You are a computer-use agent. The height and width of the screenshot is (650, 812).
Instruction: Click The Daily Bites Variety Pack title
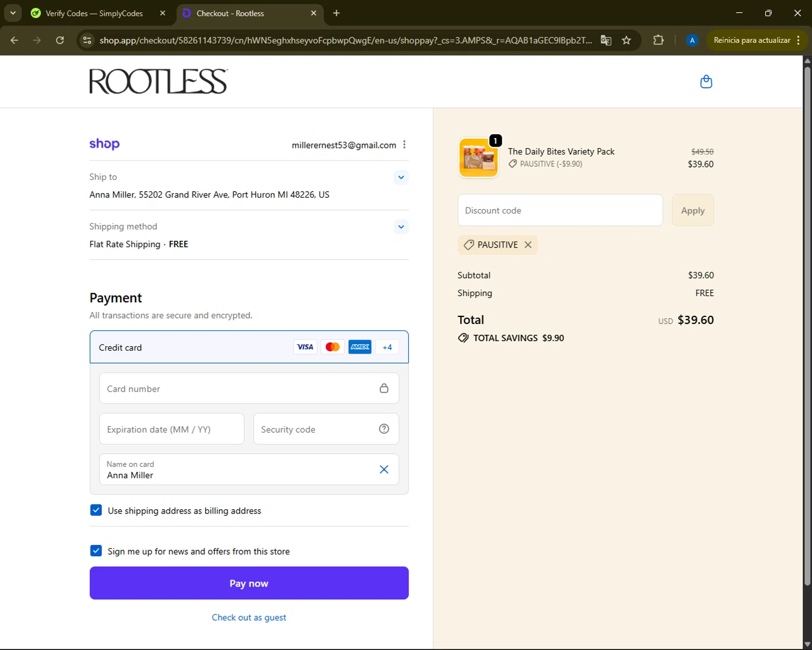point(561,152)
